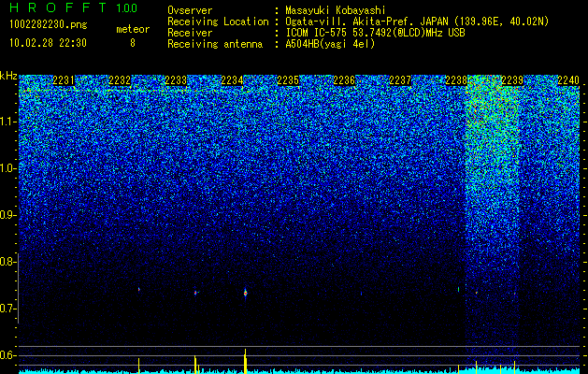Select the filename 1002282230.png
588x374 pixels.
coord(49,24)
